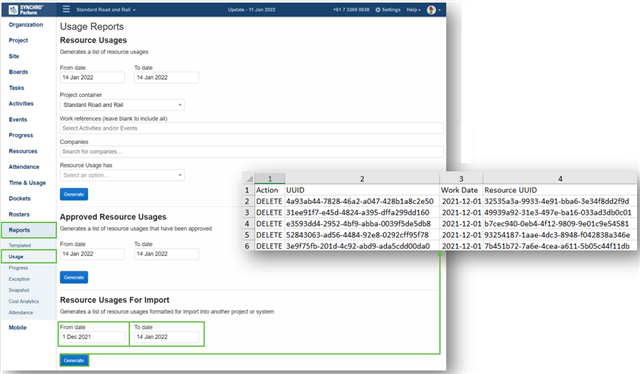Expand the Help dropdown menu
This screenshot has width=640, height=374.
point(413,10)
